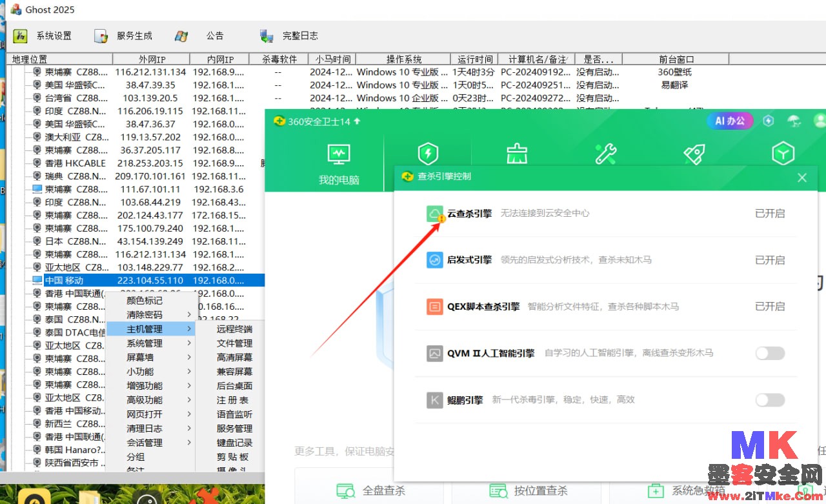The width and height of the screenshot is (826, 504).
Task: Expand the 系统管理 submenu
Action: click(x=150, y=343)
